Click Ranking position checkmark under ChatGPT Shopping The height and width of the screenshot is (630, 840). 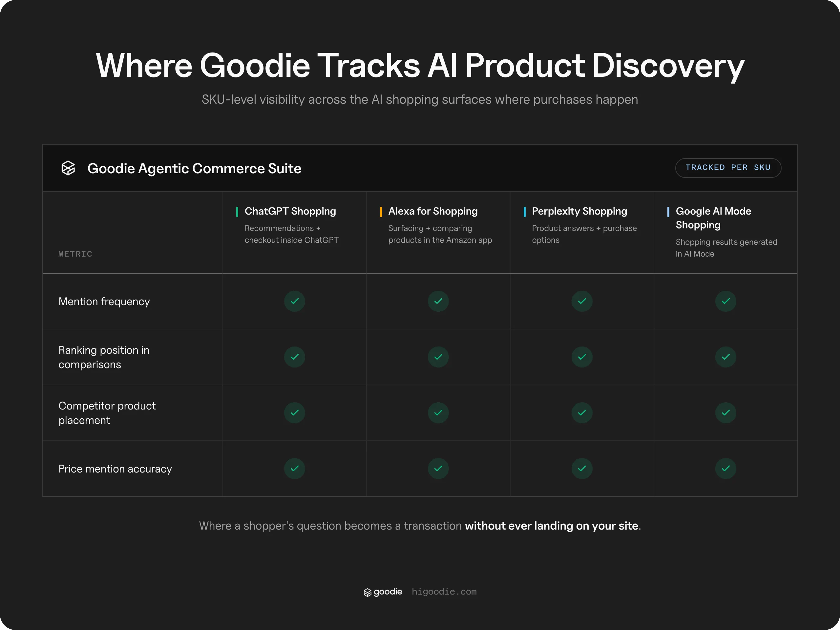click(295, 357)
